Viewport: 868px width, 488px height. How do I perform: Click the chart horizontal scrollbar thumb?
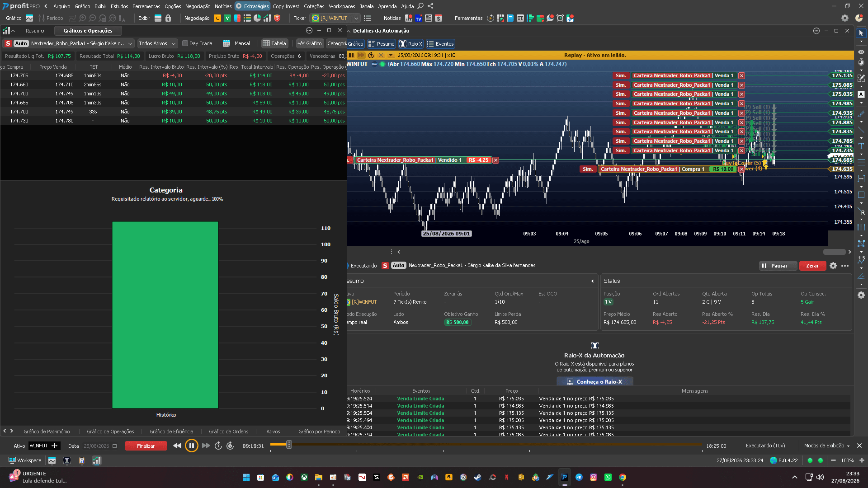point(834,252)
